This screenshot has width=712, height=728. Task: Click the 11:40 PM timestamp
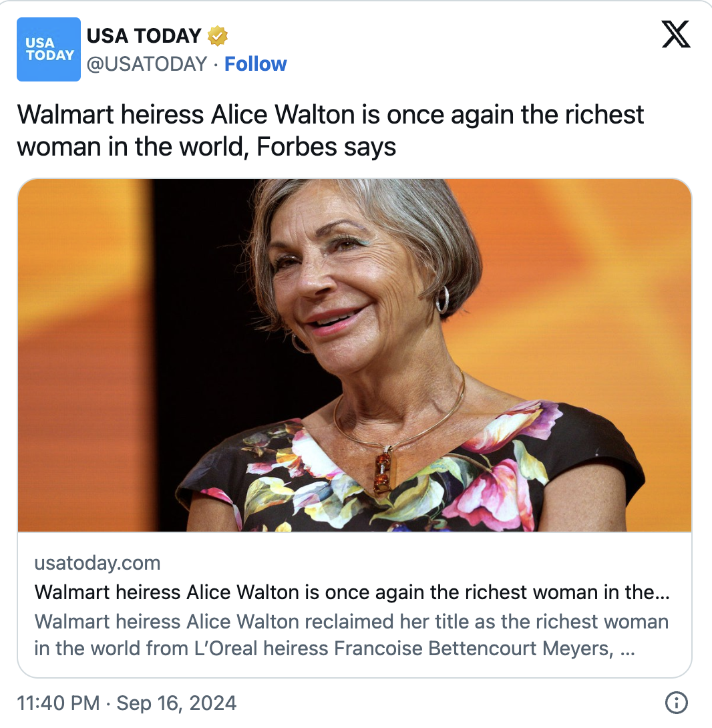(x=58, y=703)
